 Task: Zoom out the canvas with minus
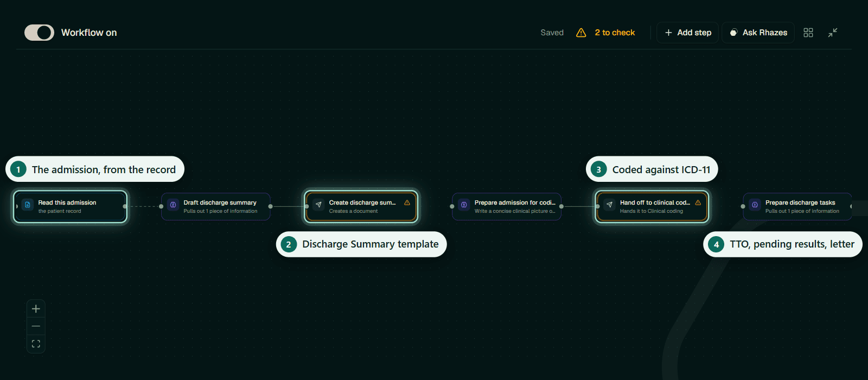[36, 326]
